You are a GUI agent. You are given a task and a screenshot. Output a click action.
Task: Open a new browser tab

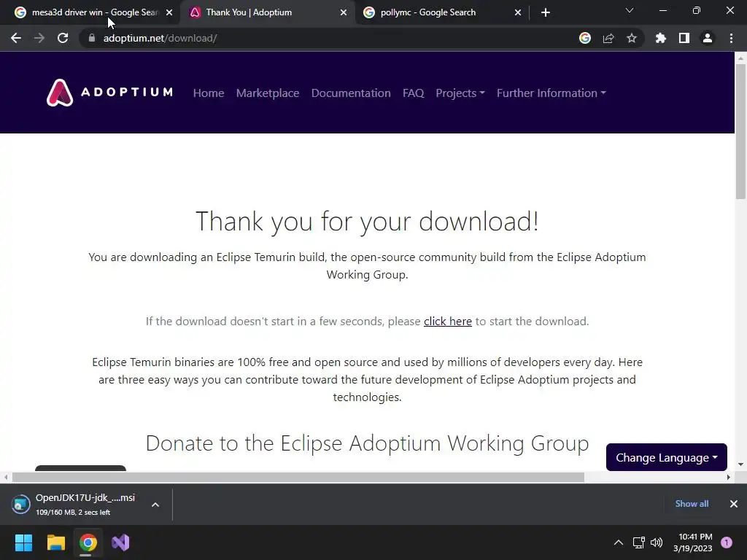[546, 12]
